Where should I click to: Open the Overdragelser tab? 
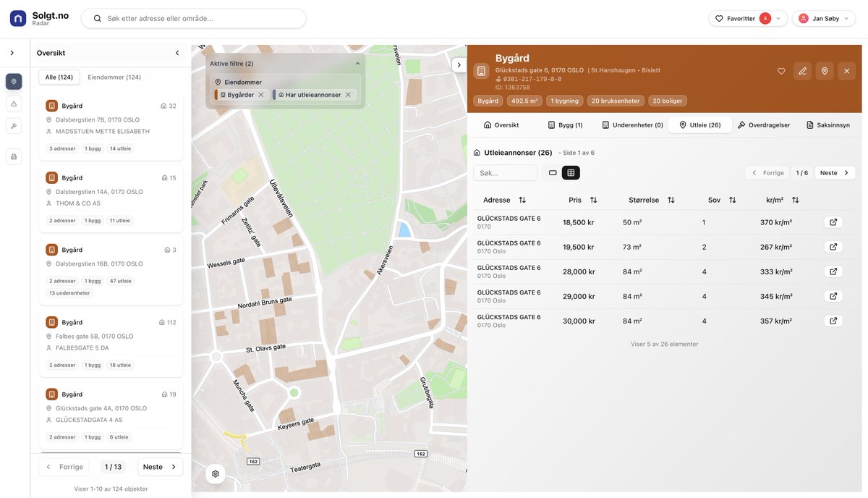click(x=763, y=124)
